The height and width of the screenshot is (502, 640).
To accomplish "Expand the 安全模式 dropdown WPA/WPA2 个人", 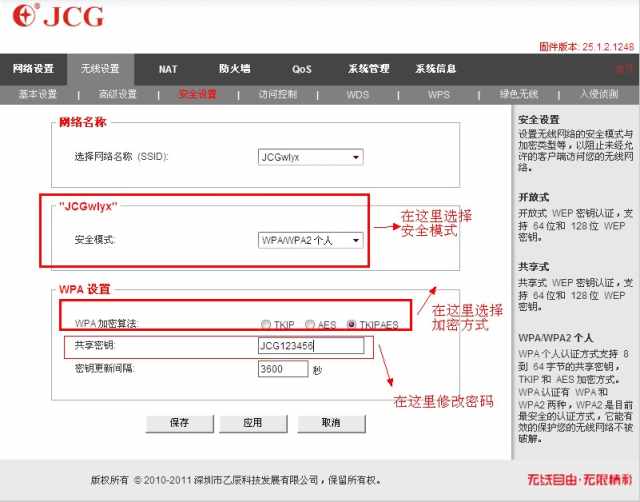I will point(311,240).
